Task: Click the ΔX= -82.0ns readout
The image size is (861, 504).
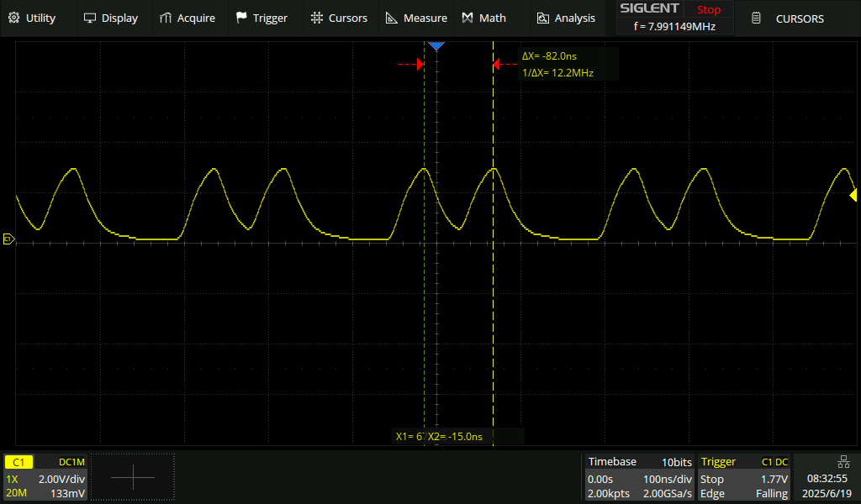Action: 549,56
